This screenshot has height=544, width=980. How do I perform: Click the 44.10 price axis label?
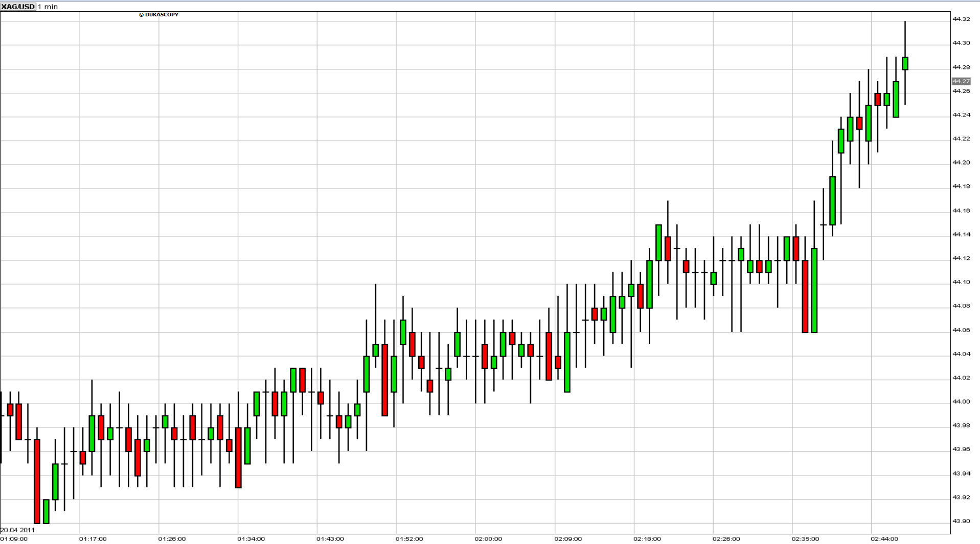[961, 282]
